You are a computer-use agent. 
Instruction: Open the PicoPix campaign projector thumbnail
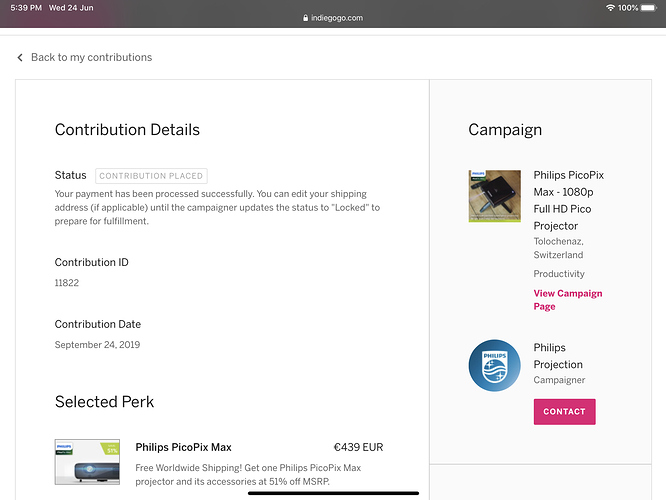494,196
